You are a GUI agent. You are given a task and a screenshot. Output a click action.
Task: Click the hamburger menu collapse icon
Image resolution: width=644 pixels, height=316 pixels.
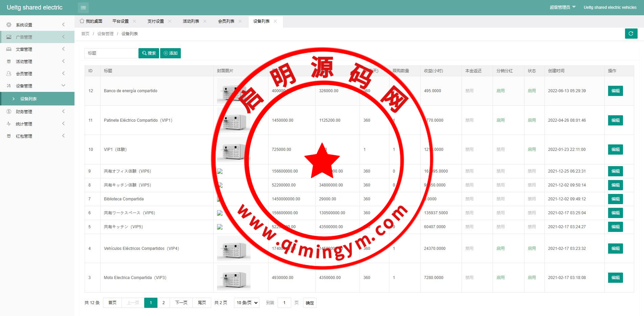coord(83,7)
